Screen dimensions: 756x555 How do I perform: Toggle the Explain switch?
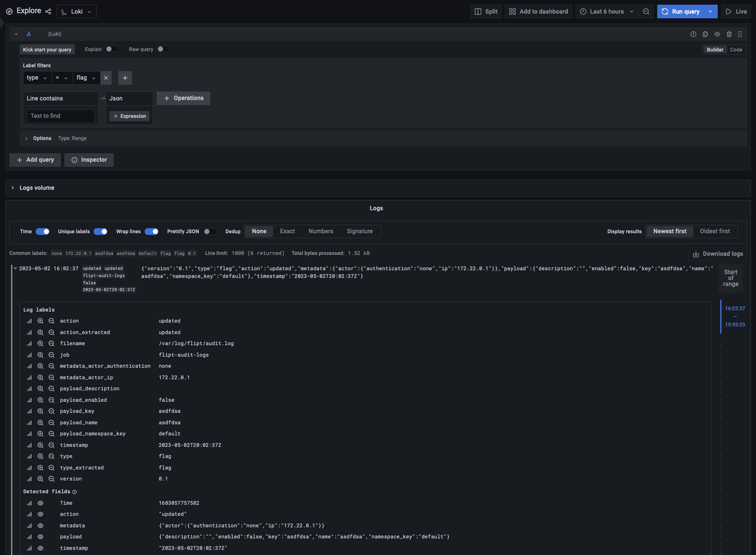(112, 49)
